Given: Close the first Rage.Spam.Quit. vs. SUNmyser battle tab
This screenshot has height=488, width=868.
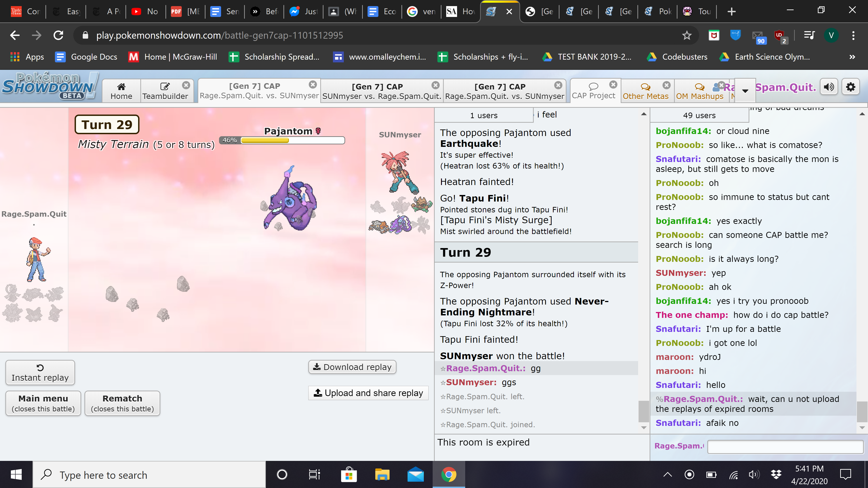Looking at the screenshot, I should [x=313, y=84].
